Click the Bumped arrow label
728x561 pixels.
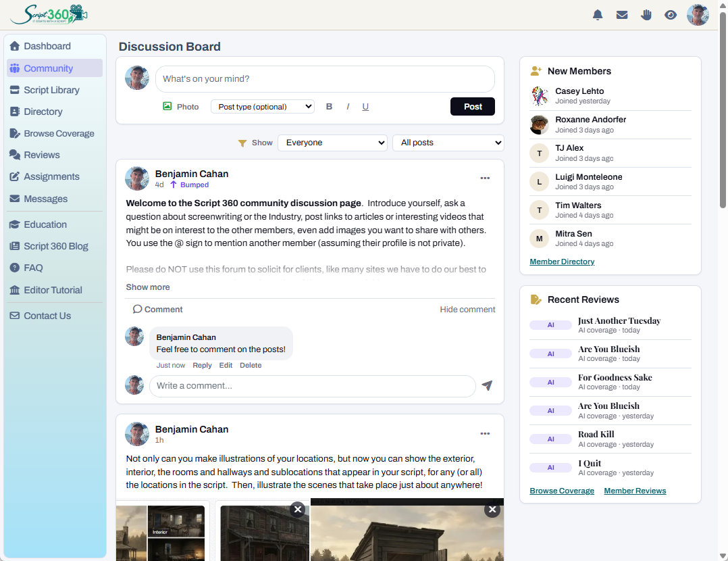point(189,185)
